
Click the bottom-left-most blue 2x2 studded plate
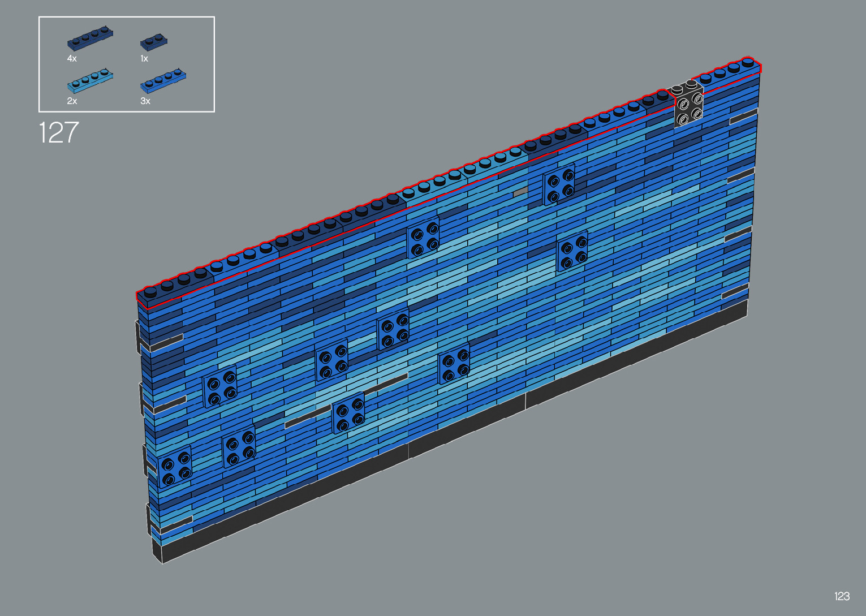[x=174, y=467]
